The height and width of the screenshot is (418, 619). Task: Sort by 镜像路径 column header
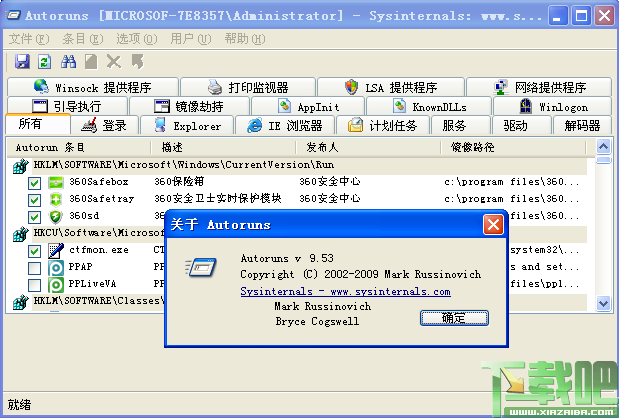(513, 148)
